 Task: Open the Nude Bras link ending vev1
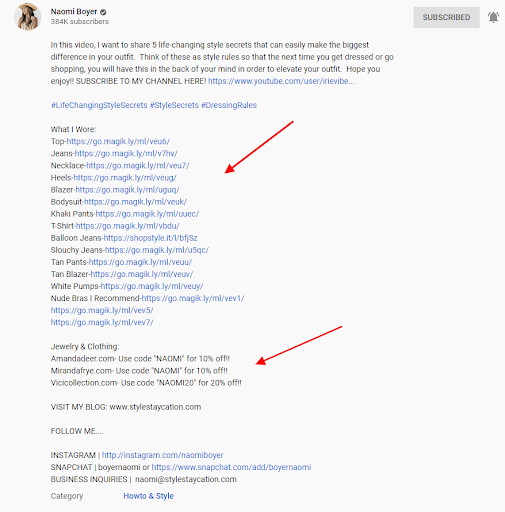click(x=193, y=298)
